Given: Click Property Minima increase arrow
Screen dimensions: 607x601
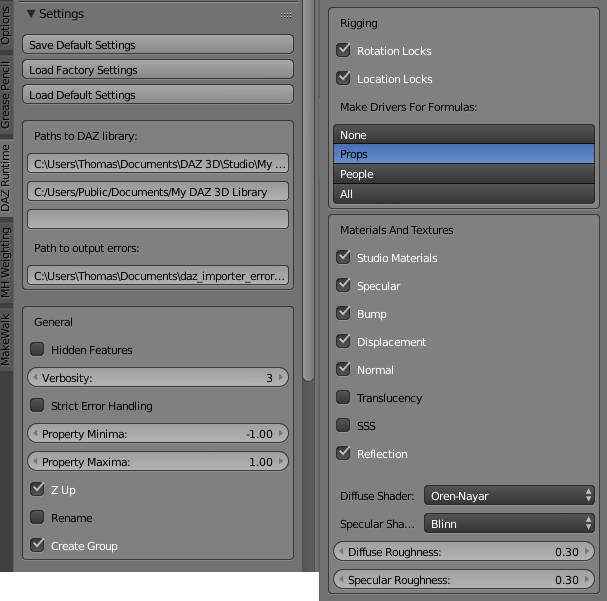Looking at the screenshot, I should pyautogui.click(x=281, y=433).
